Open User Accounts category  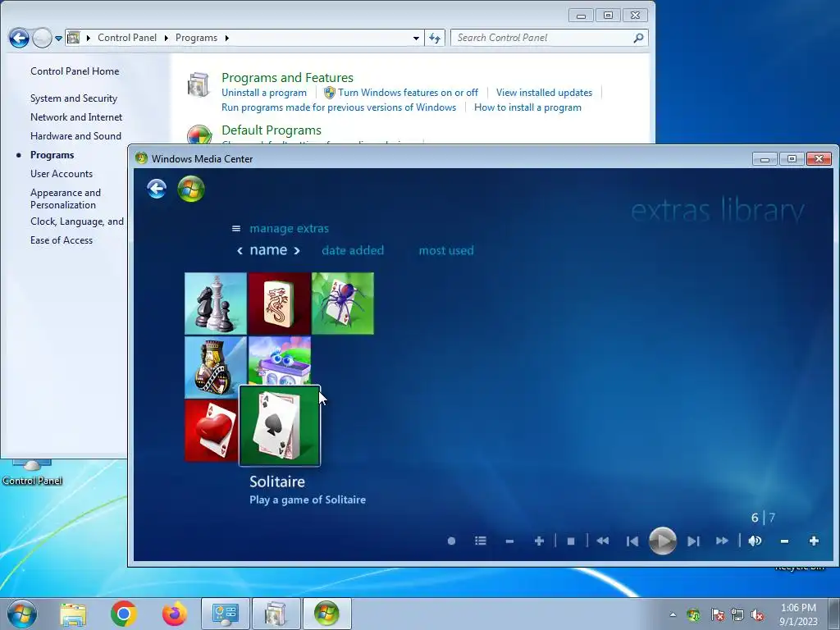click(62, 174)
